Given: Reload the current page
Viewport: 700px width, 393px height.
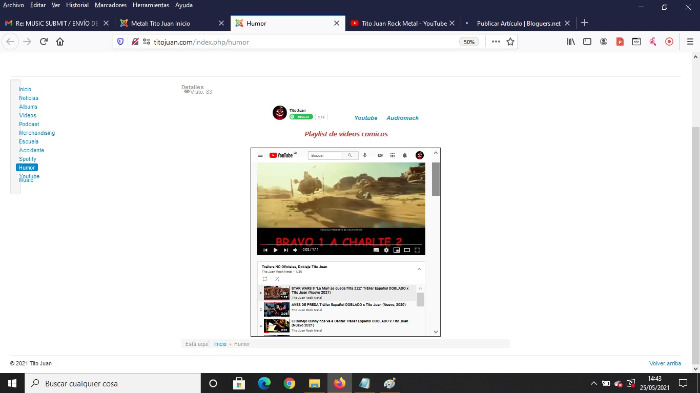Looking at the screenshot, I should (x=44, y=42).
